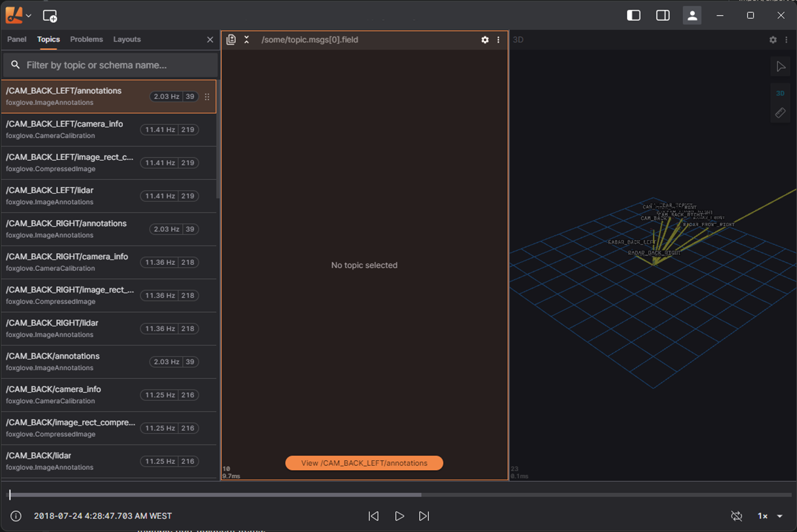The width and height of the screenshot is (797, 532).
Task: Click the topic list scrollbar
Action: 218,140
